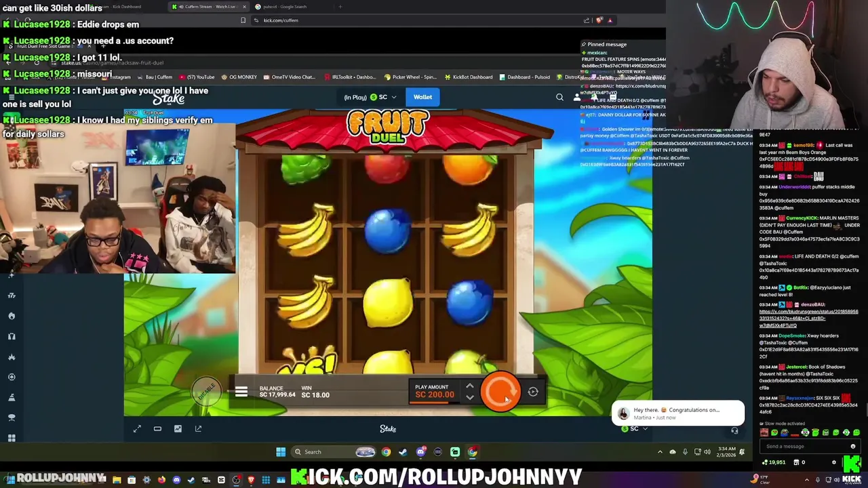Insert the first emote from quick emote bar

click(x=765, y=432)
